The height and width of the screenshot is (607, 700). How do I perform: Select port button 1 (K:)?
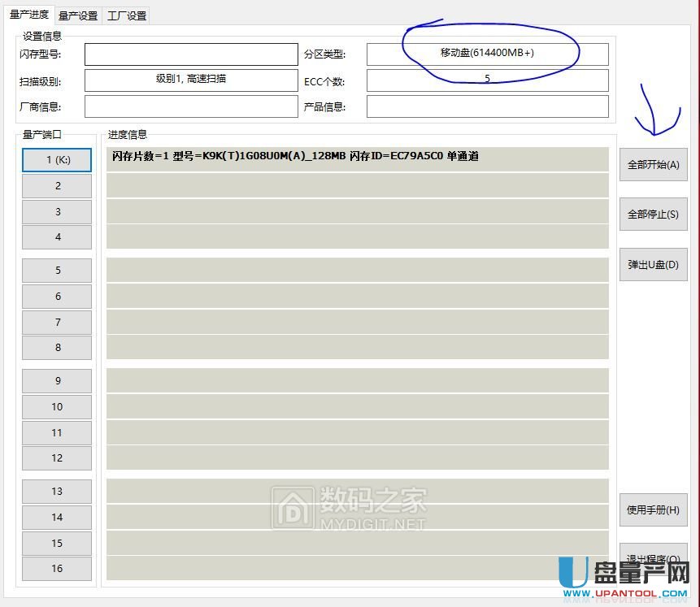click(57, 160)
